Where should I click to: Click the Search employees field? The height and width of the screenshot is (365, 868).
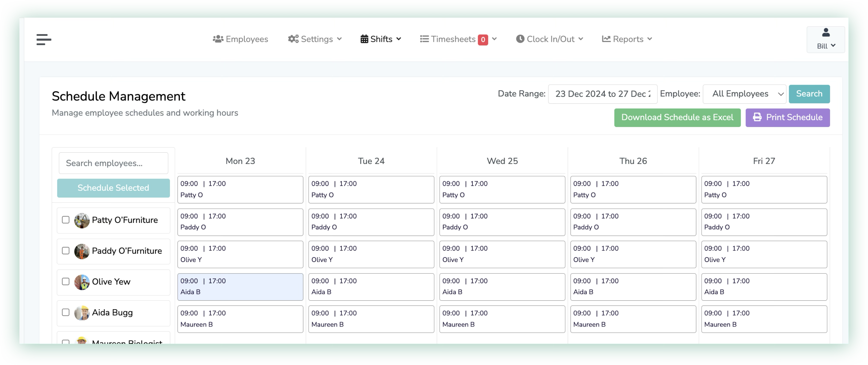tap(113, 163)
